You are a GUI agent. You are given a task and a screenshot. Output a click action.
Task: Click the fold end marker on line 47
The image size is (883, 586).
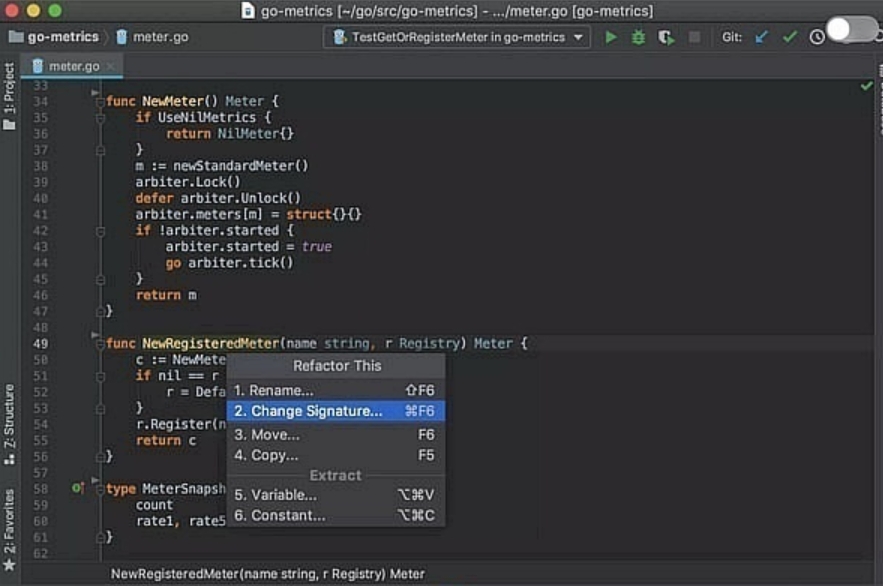(x=100, y=311)
